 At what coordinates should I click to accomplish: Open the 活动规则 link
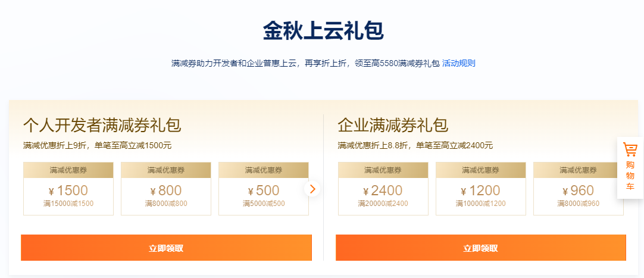[459, 63]
